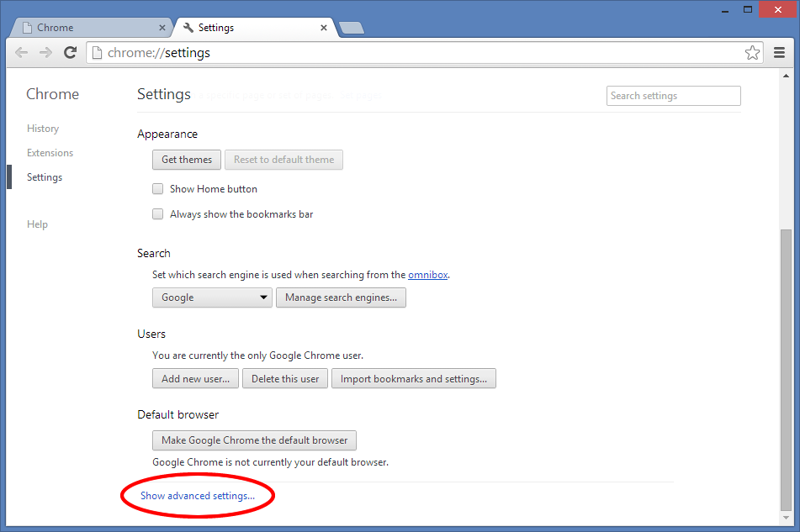Click the page icon beside chrome://settings
The height and width of the screenshot is (532, 800).
pos(96,51)
